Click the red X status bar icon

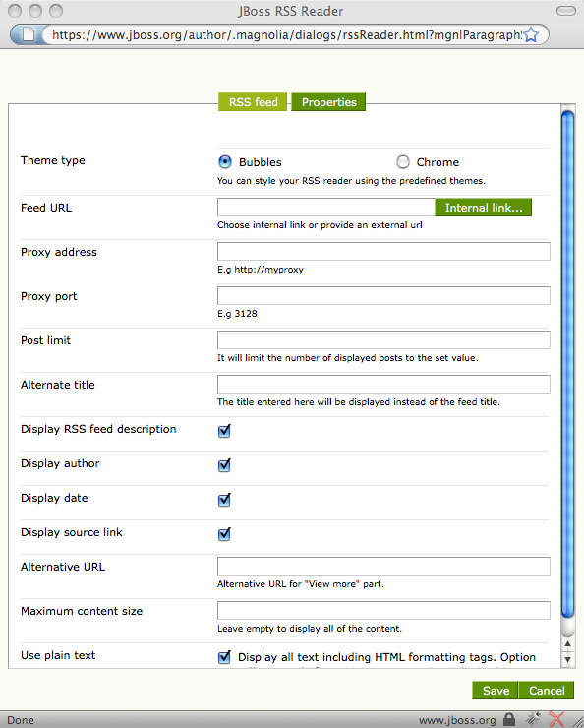tap(556, 719)
